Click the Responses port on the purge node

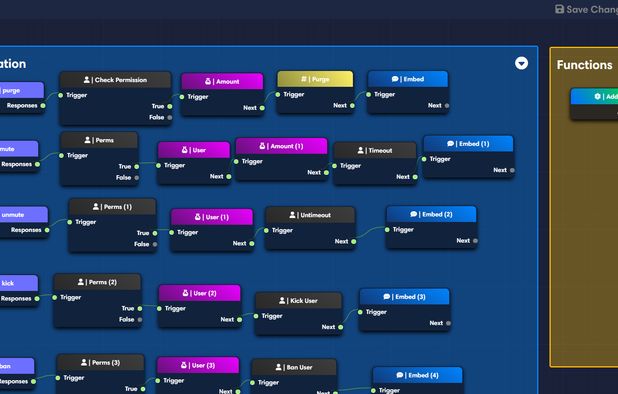[43, 106]
